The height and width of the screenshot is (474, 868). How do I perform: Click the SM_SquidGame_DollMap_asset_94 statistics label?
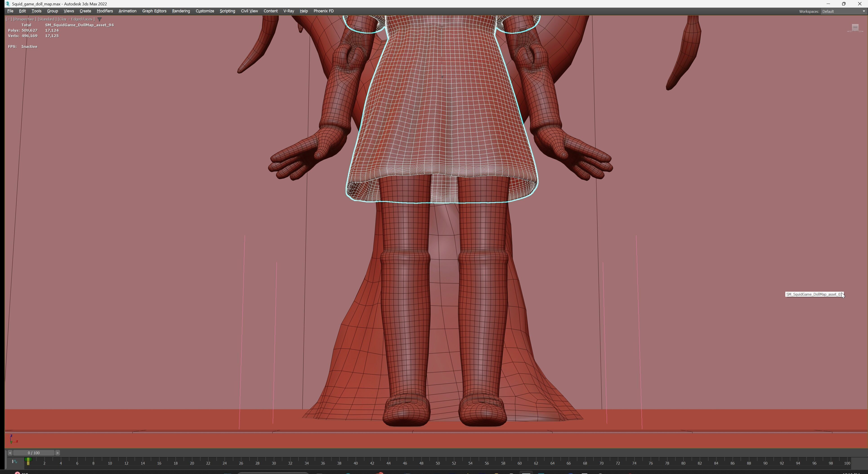(x=80, y=25)
